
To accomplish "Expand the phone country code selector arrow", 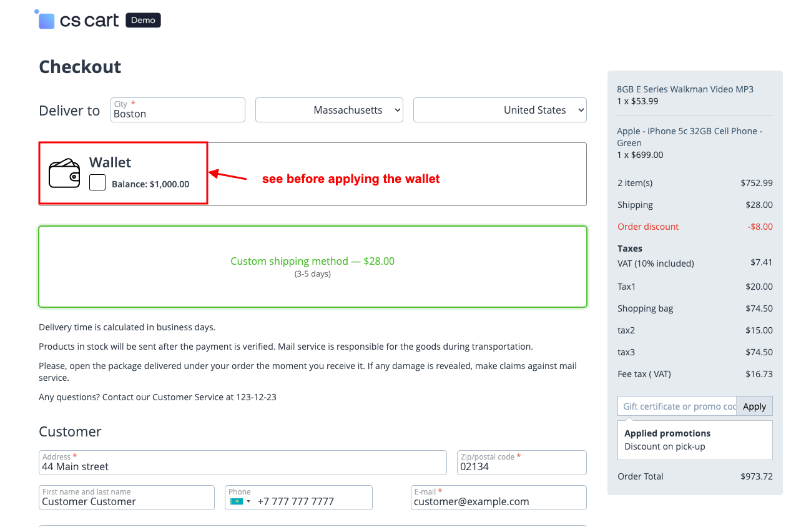I will coord(248,501).
